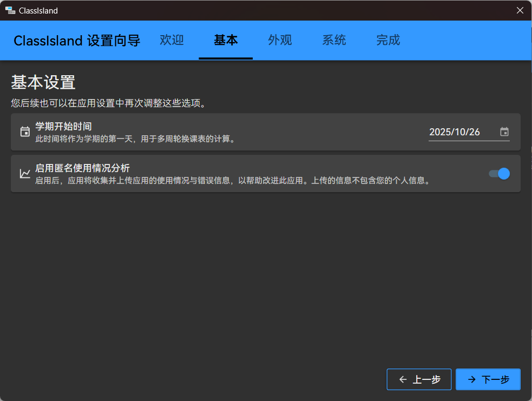Select the 基本 tab
Image resolution: width=532 pixels, height=401 pixels.
point(226,40)
